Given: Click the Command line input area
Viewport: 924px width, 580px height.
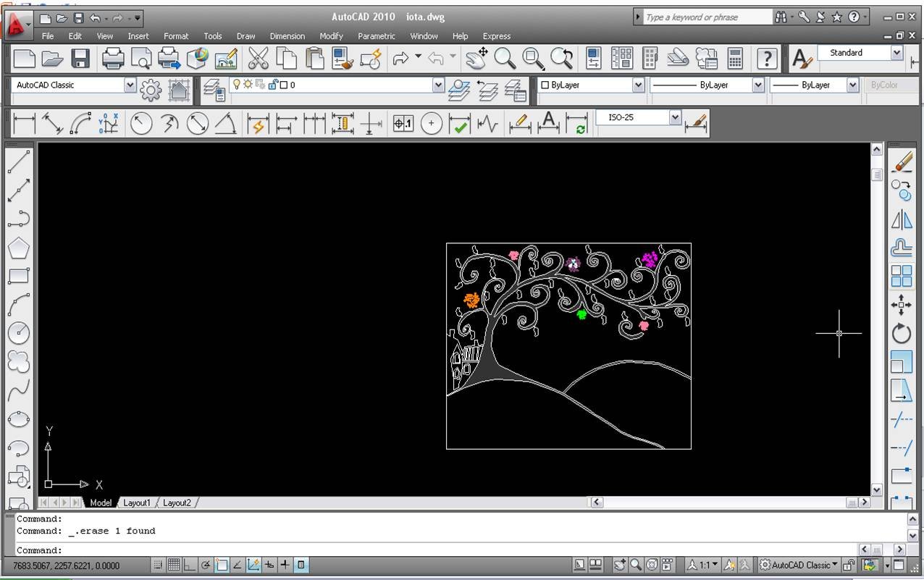Looking at the screenshot, I should coord(434,550).
